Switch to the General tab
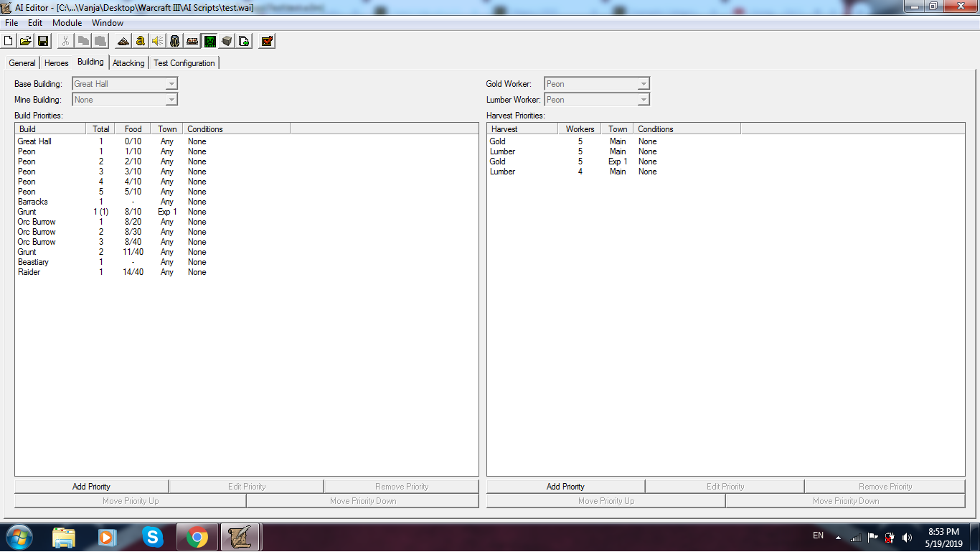 pyautogui.click(x=22, y=63)
